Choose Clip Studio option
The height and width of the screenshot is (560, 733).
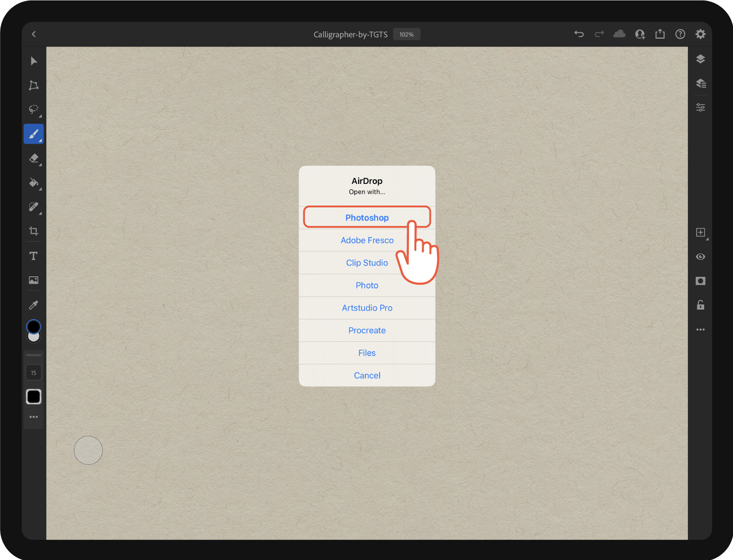point(367,262)
